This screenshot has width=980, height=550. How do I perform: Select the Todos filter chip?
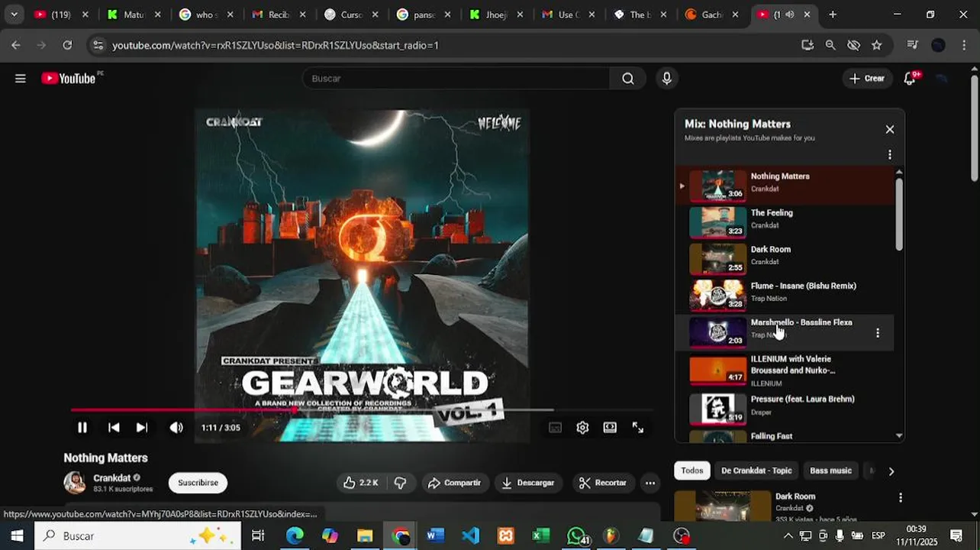[x=692, y=471]
